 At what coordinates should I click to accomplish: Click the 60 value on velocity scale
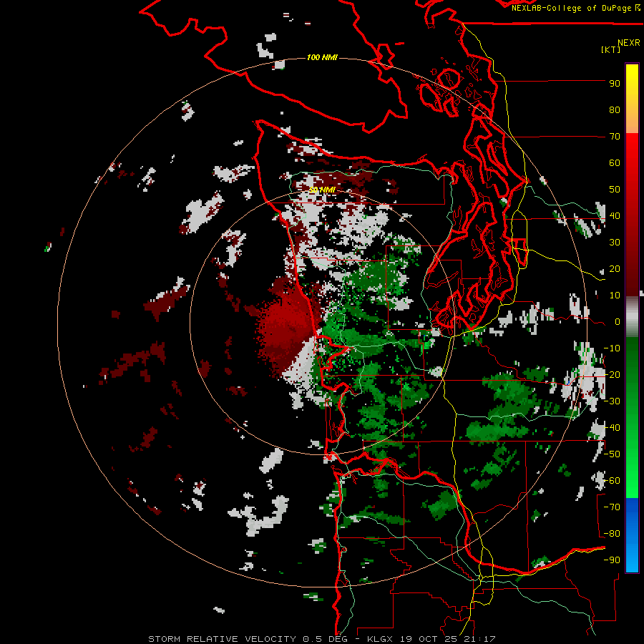pyautogui.click(x=615, y=163)
